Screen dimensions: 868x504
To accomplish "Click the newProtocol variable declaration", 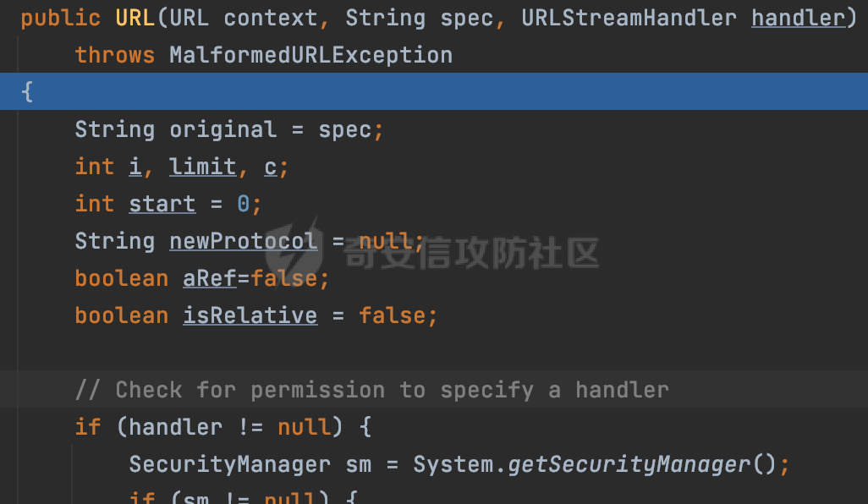I will coord(244,241).
